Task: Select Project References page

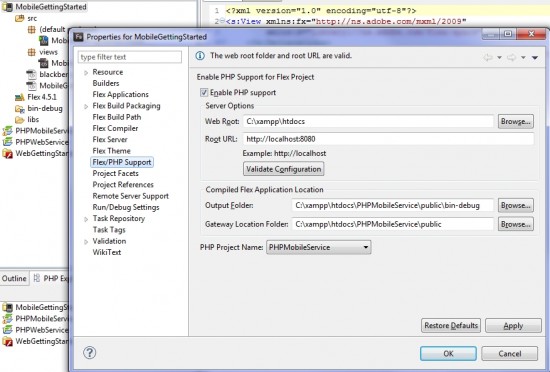Action: click(x=123, y=185)
